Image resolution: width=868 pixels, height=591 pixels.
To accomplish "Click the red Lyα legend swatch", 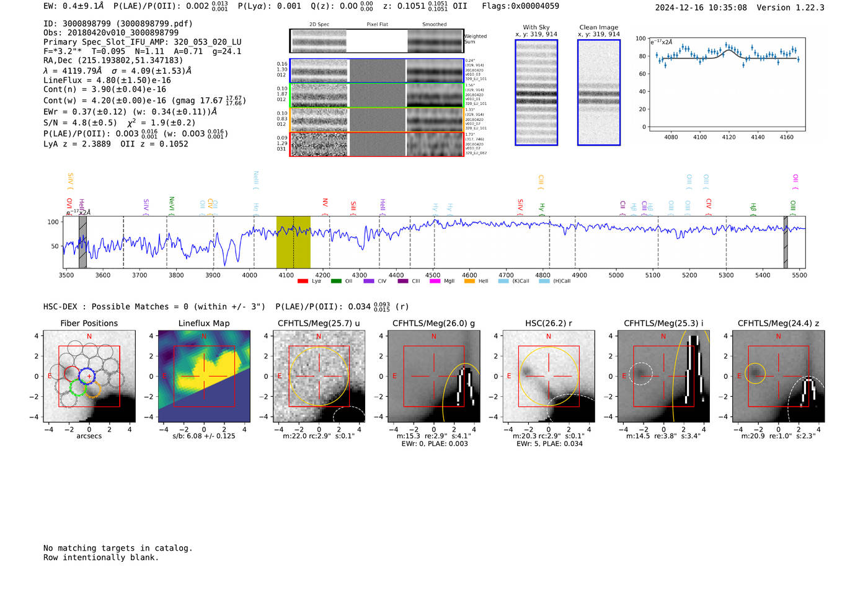I will pos(303,281).
